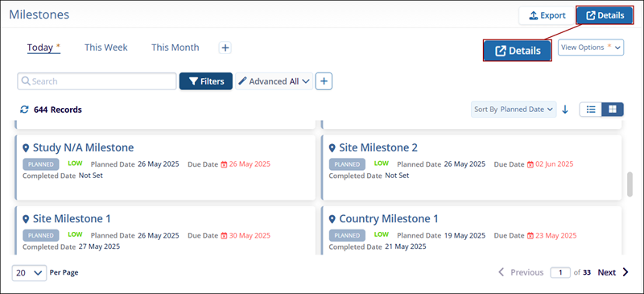This screenshot has height=294, width=644.
Task: Focus the Search input field
Action: click(x=97, y=81)
